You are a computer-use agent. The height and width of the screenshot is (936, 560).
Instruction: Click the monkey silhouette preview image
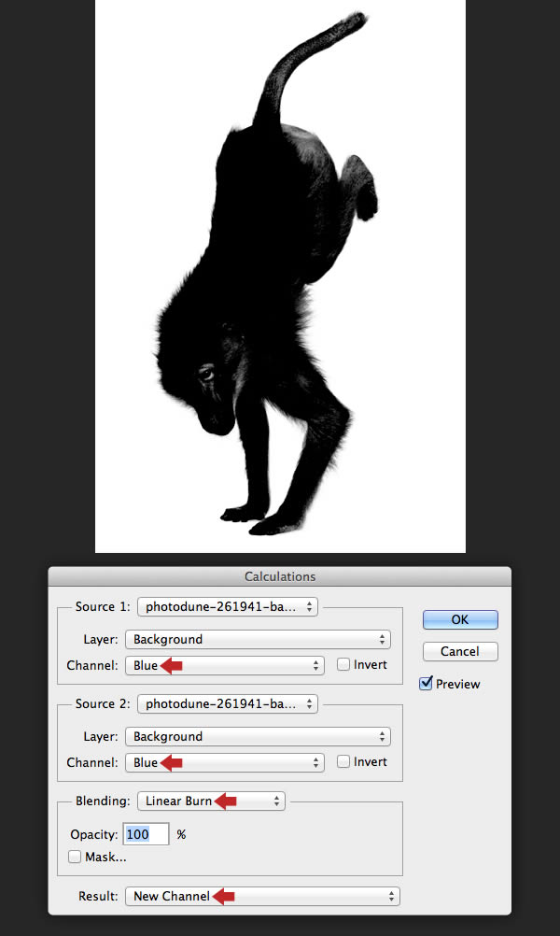(280, 277)
